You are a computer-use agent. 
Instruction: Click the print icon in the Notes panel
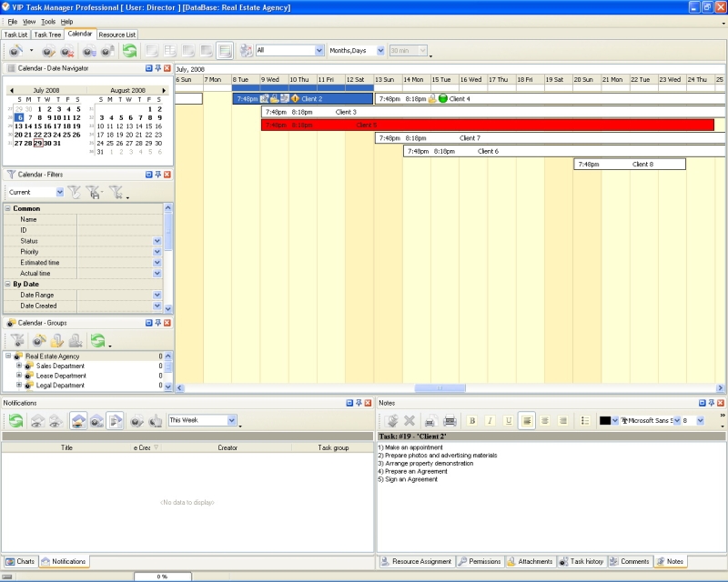click(449, 421)
